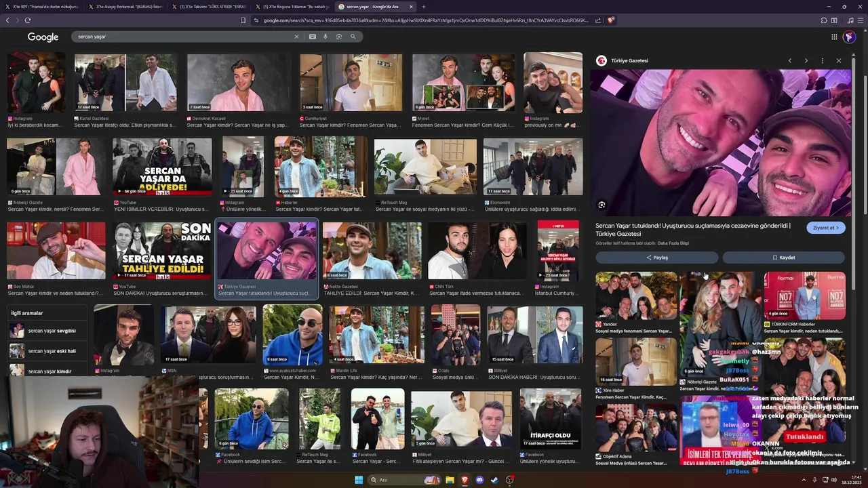Close the 'sercan yaşar' Google tab
This screenshot has height=488, width=868.
411,7
